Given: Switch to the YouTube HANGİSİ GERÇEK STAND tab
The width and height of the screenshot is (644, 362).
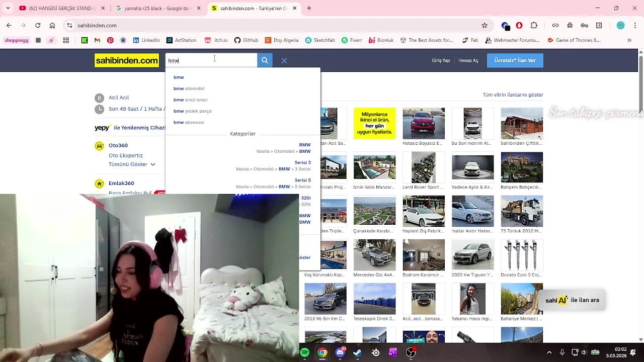Looking at the screenshot, I should (x=62, y=8).
